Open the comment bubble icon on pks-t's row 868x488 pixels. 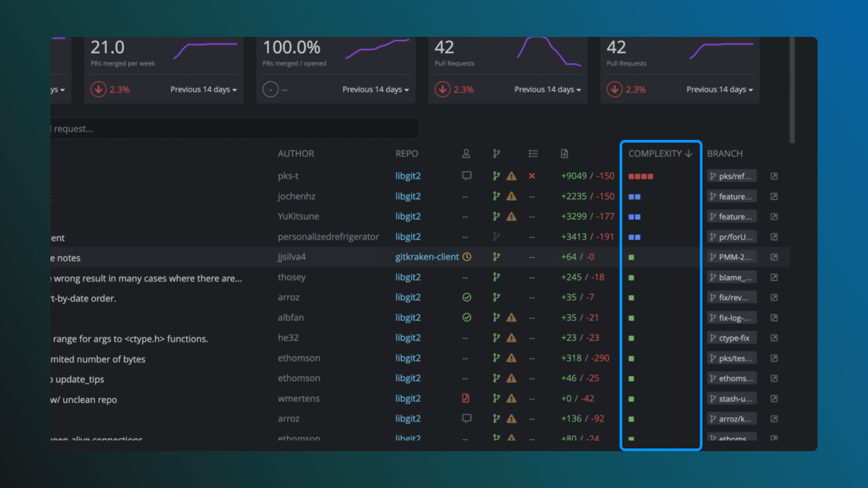point(467,176)
